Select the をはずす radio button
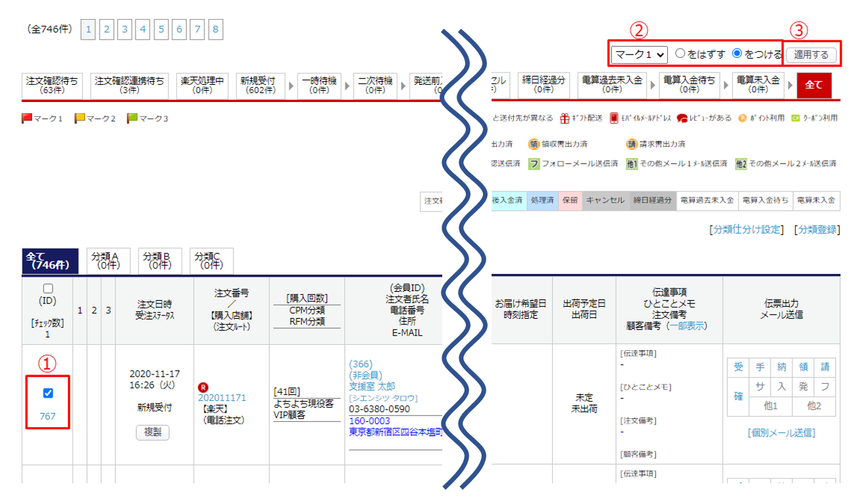The width and height of the screenshot is (868, 499). pos(680,53)
